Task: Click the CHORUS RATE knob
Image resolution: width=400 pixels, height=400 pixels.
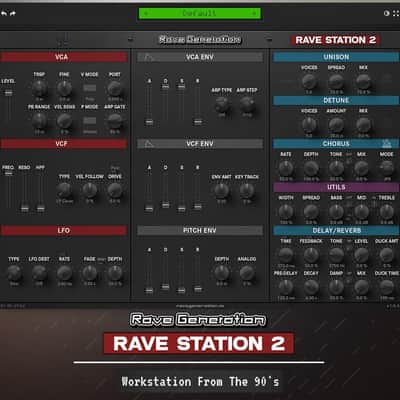Action: (x=286, y=168)
